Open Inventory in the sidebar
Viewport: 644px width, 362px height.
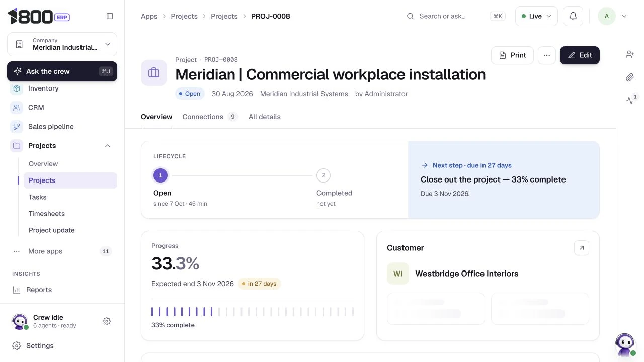point(62,88)
